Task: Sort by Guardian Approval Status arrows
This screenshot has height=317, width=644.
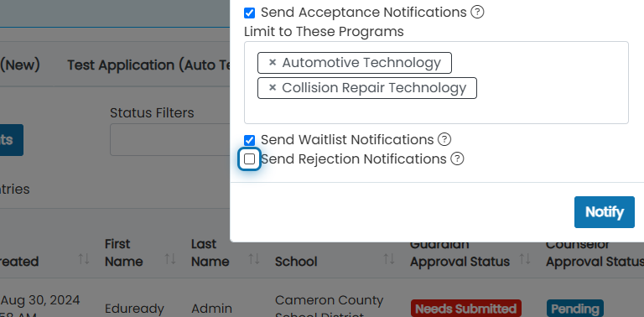Action: (524, 259)
